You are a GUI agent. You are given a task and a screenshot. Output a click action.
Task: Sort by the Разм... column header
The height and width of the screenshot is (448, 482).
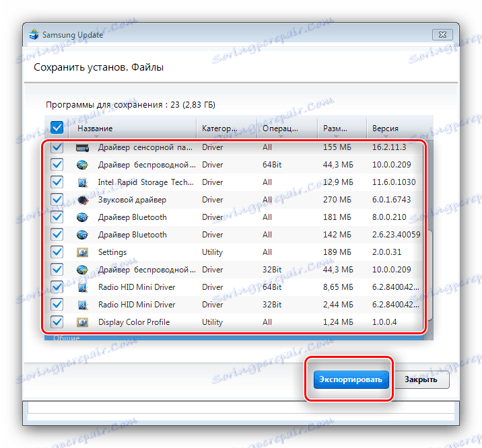tap(342, 128)
